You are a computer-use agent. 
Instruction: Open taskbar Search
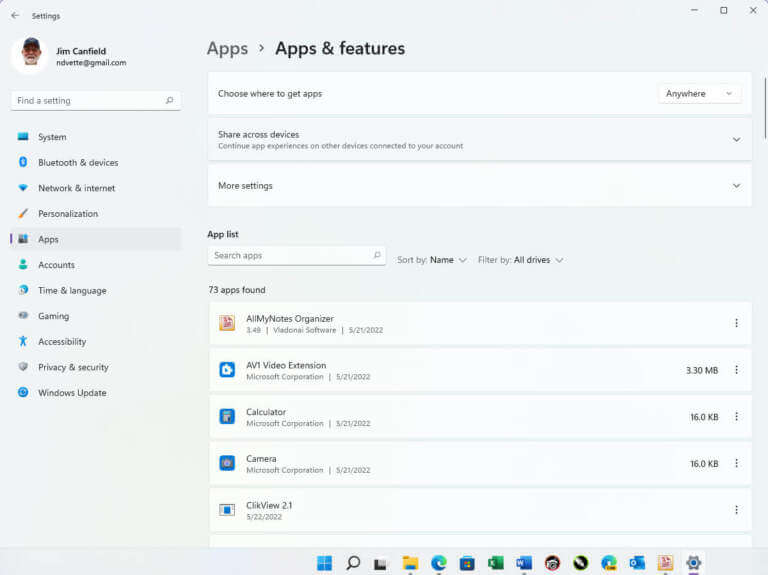coord(353,563)
